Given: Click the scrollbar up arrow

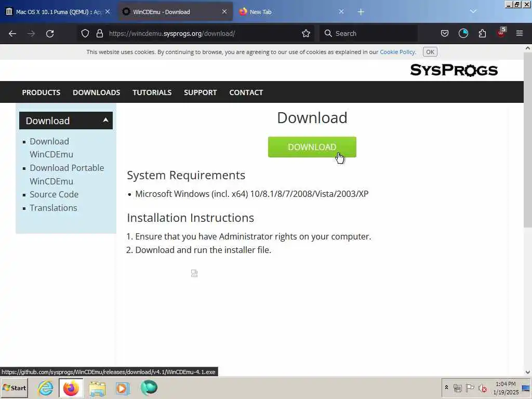Looking at the screenshot, I should click(x=528, y=48).
